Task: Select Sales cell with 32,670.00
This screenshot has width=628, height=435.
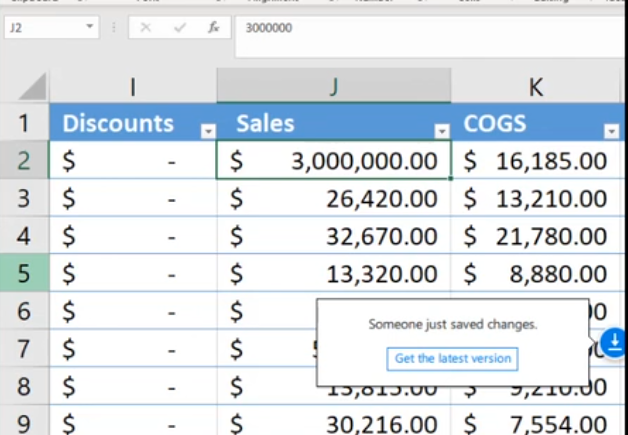Action: pyautogui.click(x=334, y=236)
